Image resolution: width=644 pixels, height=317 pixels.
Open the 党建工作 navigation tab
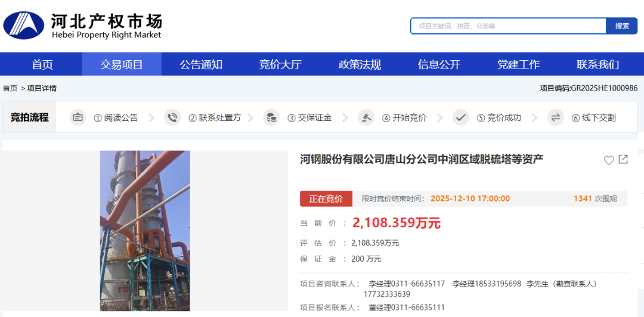click(518, 64)
